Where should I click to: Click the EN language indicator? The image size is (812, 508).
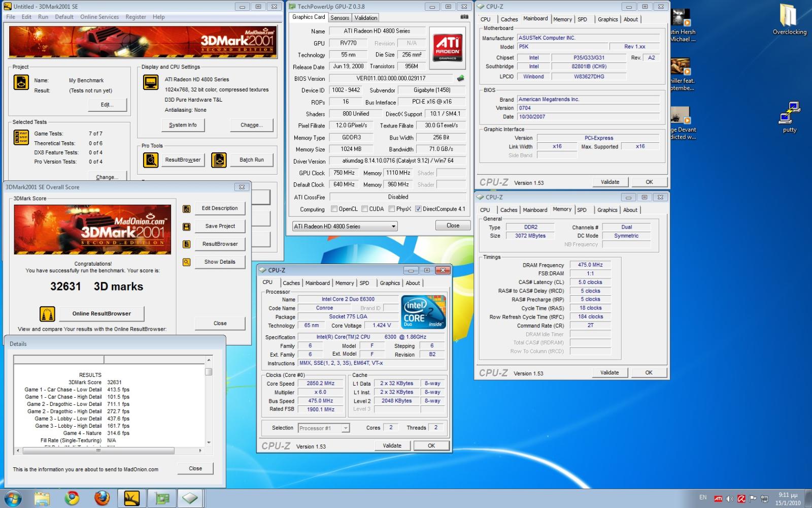coord(703,498)
